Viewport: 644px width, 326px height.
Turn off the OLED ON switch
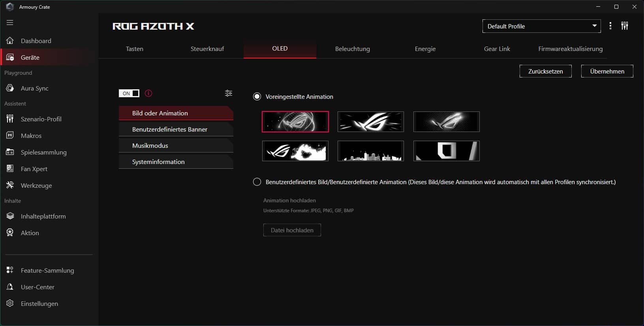click(129, 93)
